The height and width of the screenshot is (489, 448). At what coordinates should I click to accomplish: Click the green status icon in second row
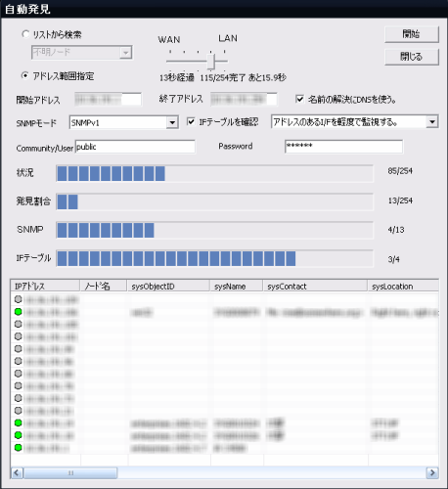(x=19, y=312)
